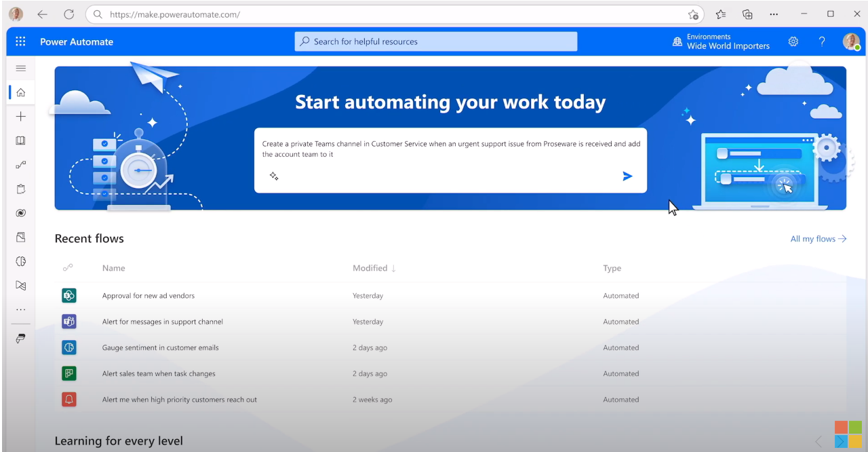The height and width of the screenshot is (452, 868).
Task: Open the brain AI icon in the sidebar
Action: click(20, 261)
